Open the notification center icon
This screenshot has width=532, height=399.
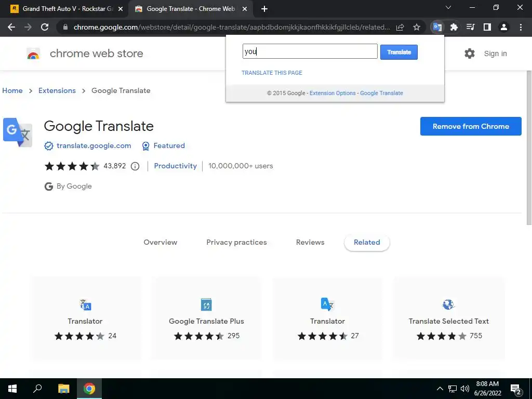click(x=516, y=389)
